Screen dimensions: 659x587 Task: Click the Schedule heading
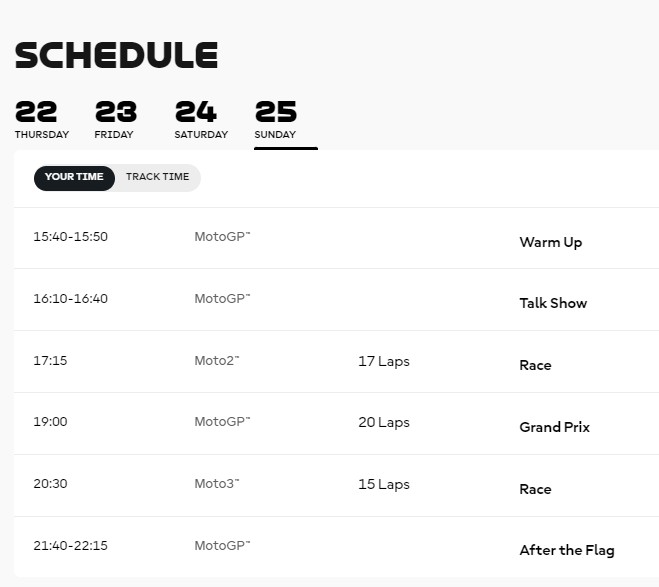pyautogui.click(x=116, y=55)
